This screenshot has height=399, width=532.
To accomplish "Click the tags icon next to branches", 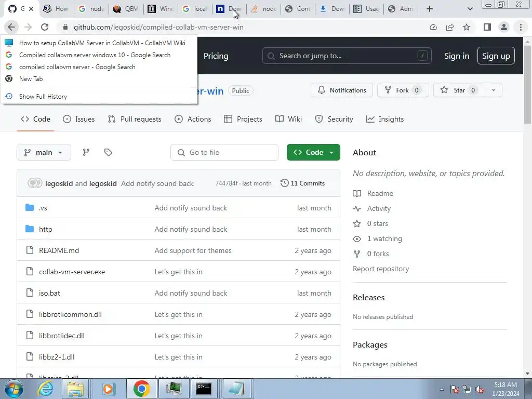I will click(x=108, y=152).
